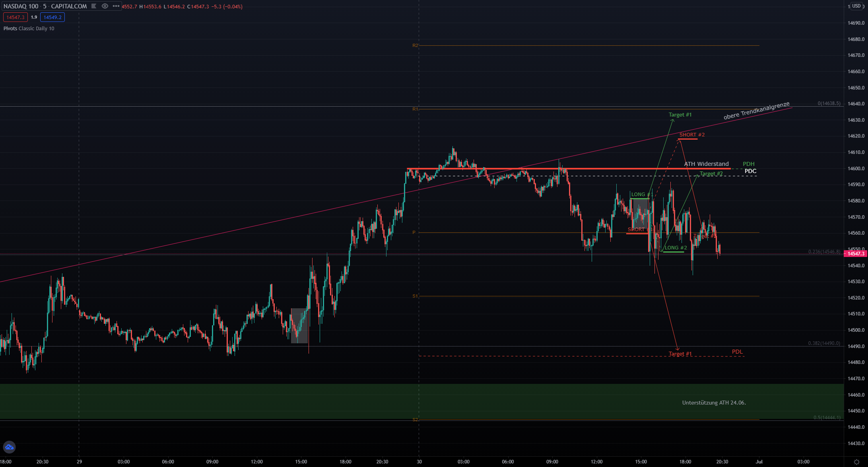Screen dimensions: 868x467
Task: Open the USD currency dropdown
Action: [x=856, y=6]
